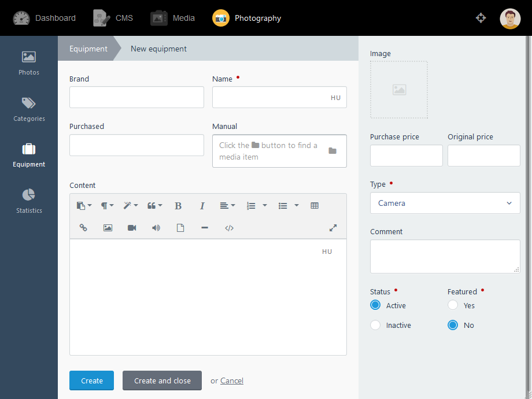Focus the Purchased input field
532x399 pixels.
tap(136, 145)
